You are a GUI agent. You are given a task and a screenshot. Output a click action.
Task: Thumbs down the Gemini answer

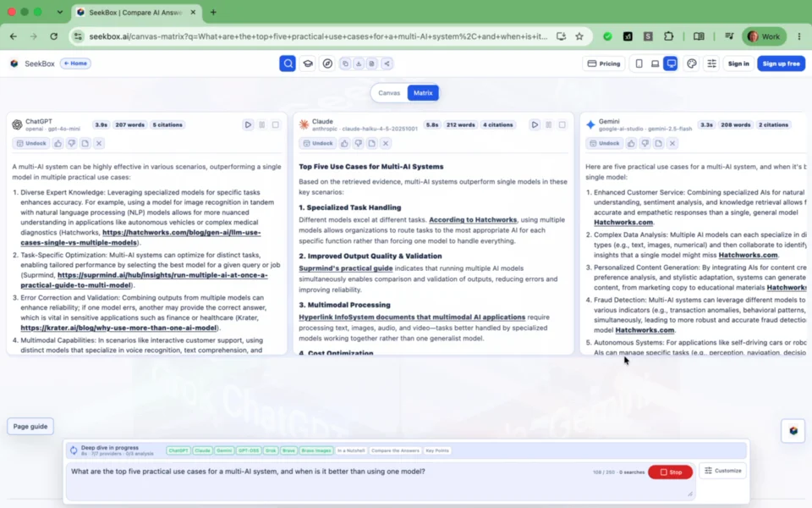tap(645, 143)
